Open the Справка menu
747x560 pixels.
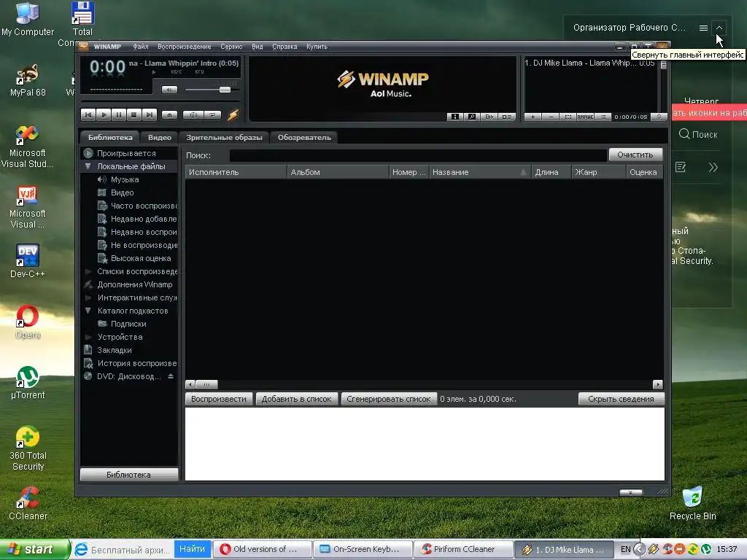tap(285, 47)
